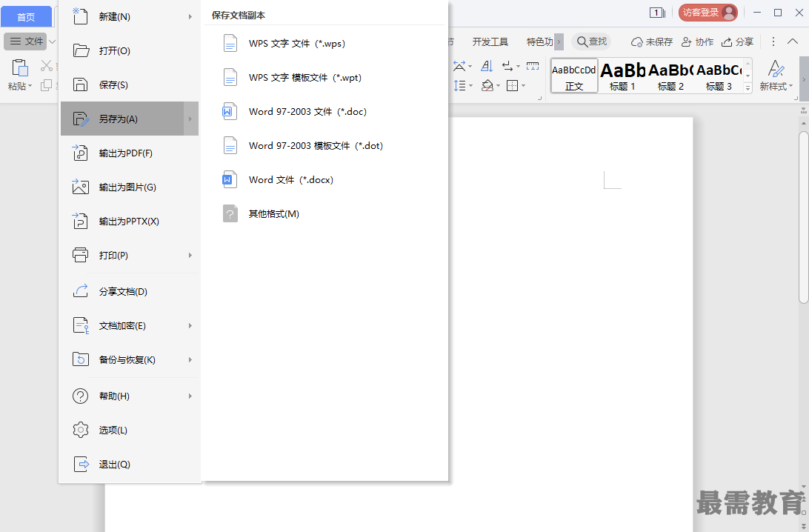Export document via 输出为PDF(F)
Viewport: 809px width, 532px height.
(130, 153)
